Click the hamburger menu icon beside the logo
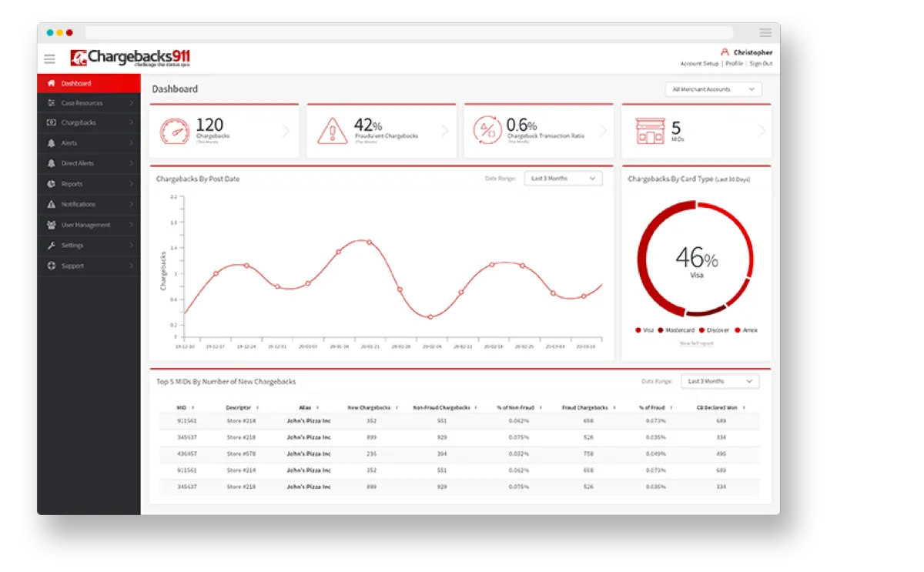Image resolution: width=924 pixels, height=572 pixels. pyautogui.click(x=49, y=59)
